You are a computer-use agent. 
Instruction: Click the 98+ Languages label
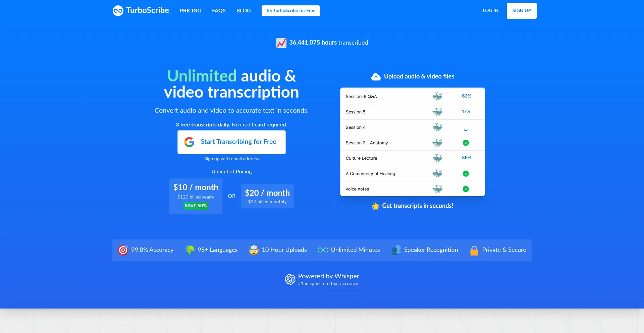217,250
